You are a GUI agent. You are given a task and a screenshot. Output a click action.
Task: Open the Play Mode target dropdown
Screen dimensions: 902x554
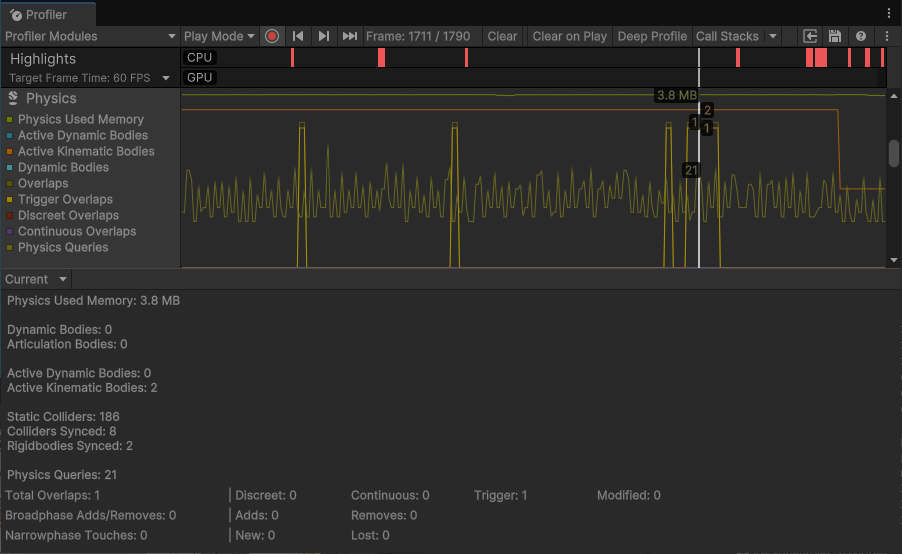(x=220, y=36)
